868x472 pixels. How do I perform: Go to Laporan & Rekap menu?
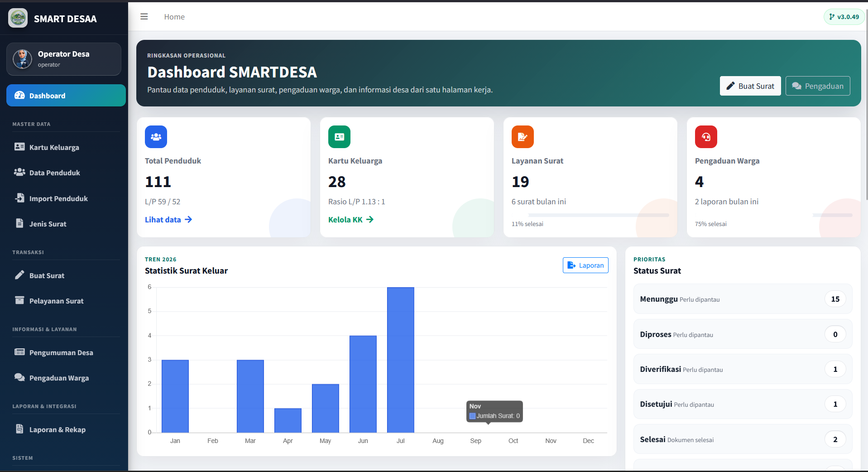pyautogui.click(x=66, y=429)
